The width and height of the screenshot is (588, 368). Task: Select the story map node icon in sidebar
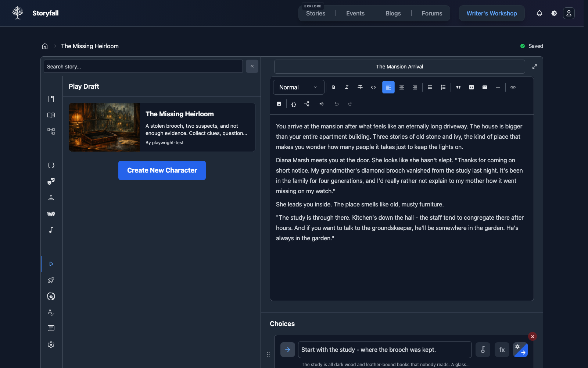pyautogui.click(x=51, y=131)
